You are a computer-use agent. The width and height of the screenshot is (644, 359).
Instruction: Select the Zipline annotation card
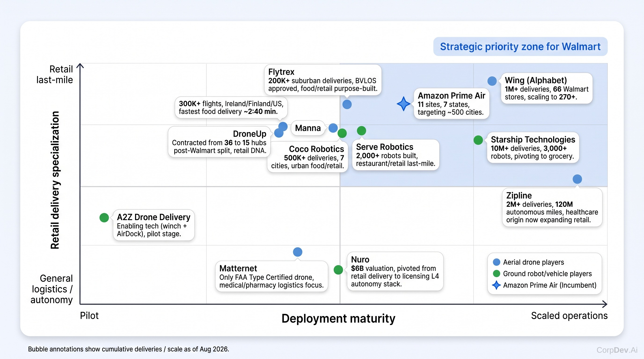coord(552,208)
